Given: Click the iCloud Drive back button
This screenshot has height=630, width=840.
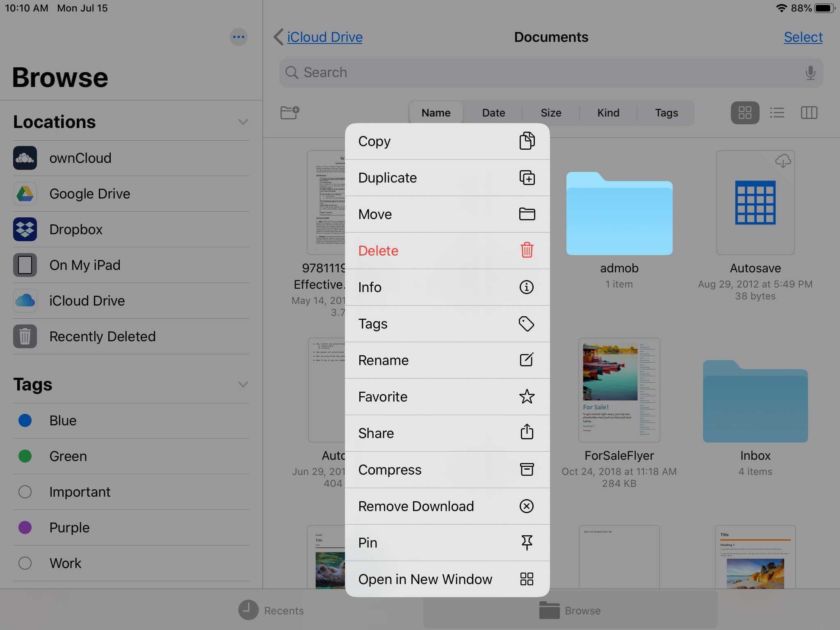Looking at the screenshot, I should coord(317,37).
